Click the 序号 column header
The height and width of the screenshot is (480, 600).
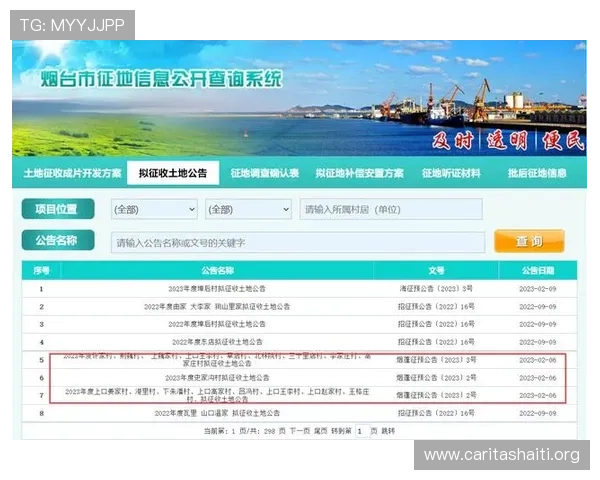41,271
